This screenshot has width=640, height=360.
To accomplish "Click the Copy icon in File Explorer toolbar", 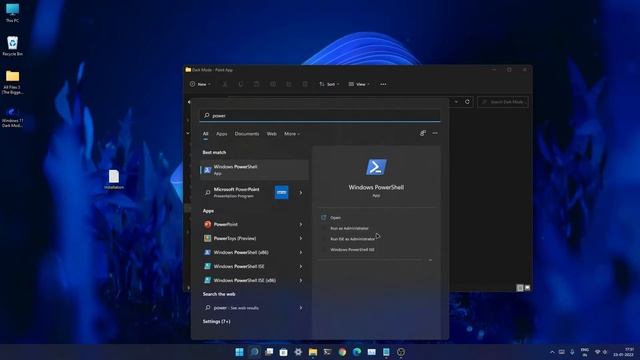I will point(241,84).
